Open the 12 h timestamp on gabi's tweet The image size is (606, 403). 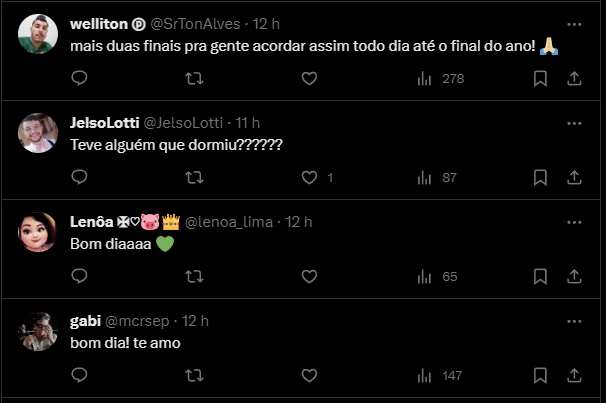click(x=196, y=320)
